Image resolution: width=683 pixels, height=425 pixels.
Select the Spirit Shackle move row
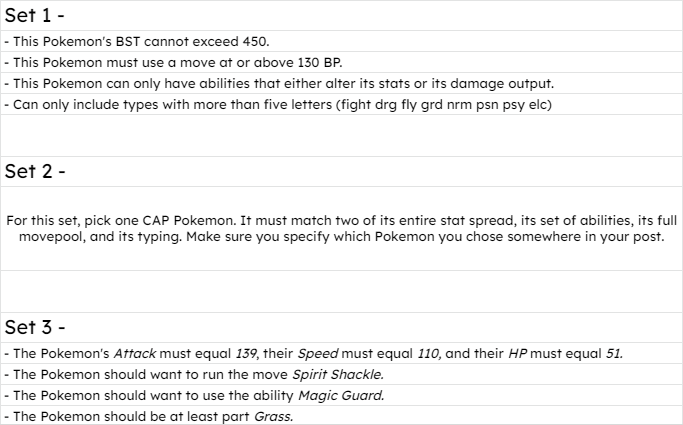click(342, 374)
